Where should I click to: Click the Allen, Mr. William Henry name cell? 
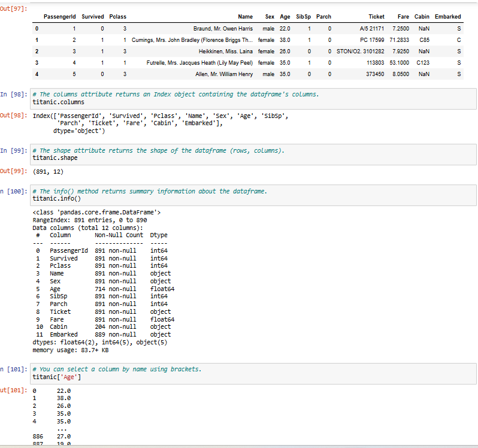[x=224, y=74]
